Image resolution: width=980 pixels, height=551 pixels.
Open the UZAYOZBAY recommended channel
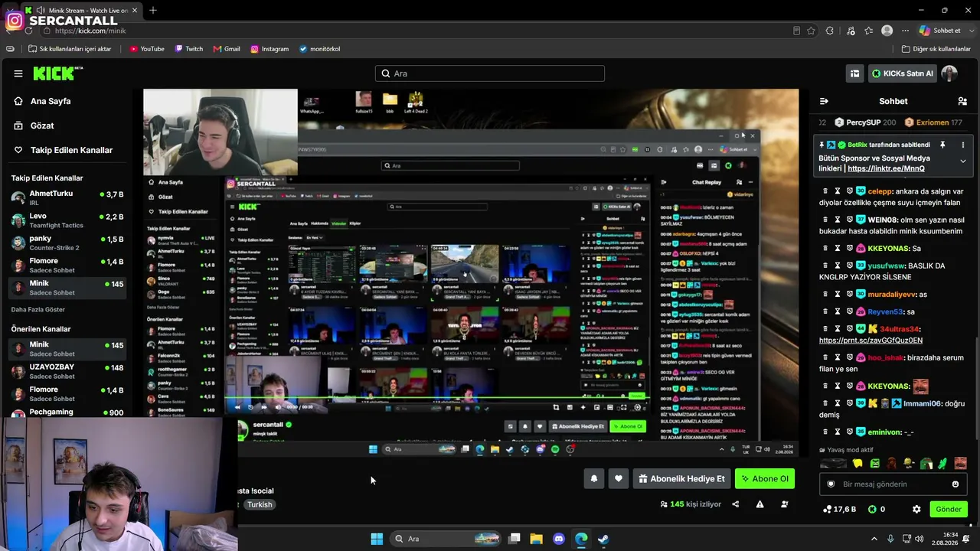[67, 371]
